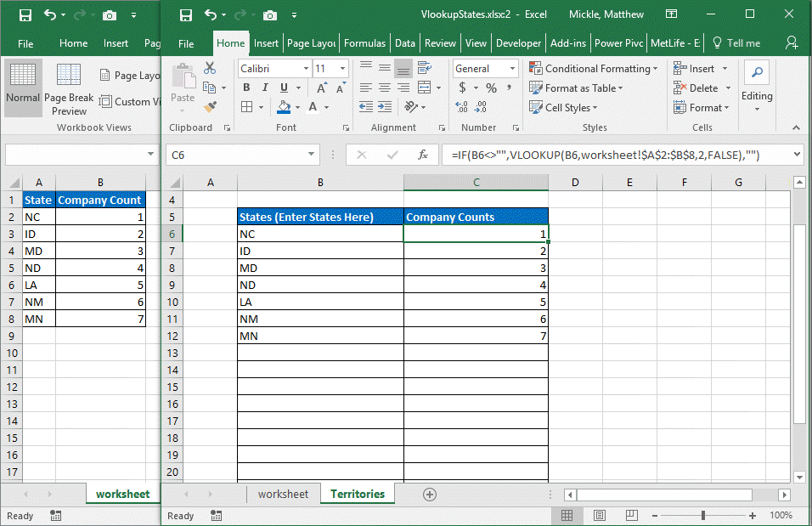812x526 pixels.
Task: Expand the formula bar chevron
Action: pos(798,154)
